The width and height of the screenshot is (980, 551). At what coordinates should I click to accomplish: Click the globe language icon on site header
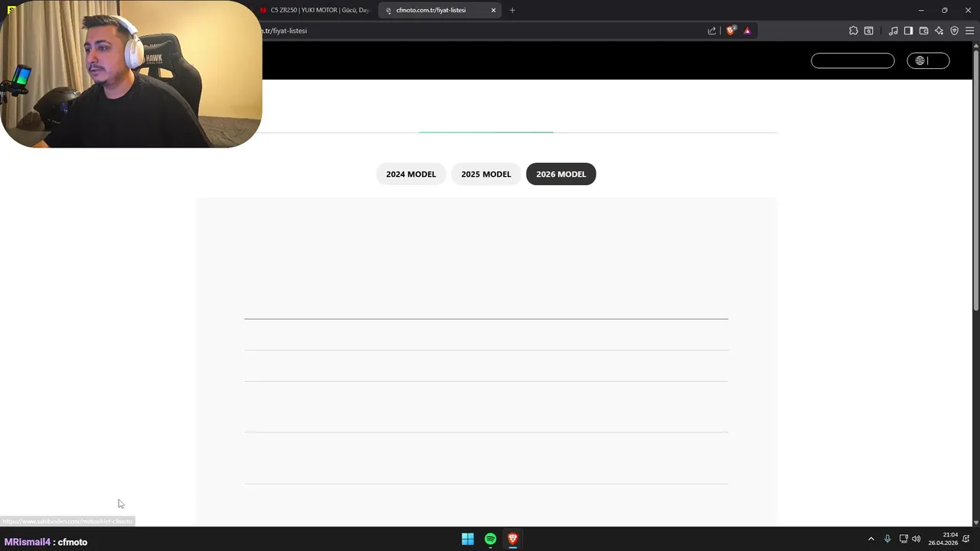click(x=920, y=60)
